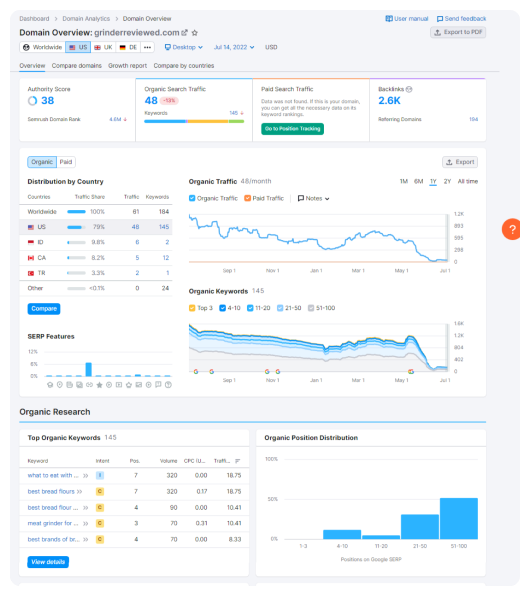Image resolution: width=530 pixels, height=596 pixels.
Task: Switch to Compare domains tab
Action: click(77, 66)
